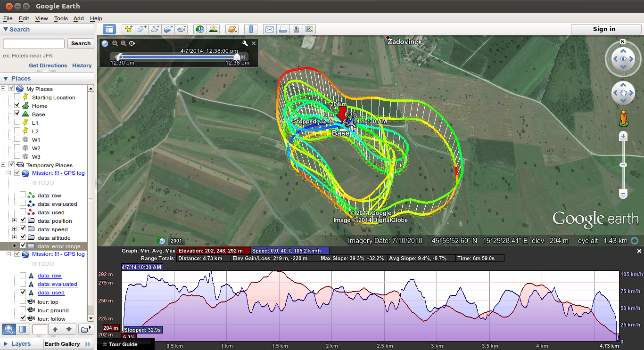Screen dimensions: 644x350
Task: Check the Starting Location checkbox
Action: (17, 97)
